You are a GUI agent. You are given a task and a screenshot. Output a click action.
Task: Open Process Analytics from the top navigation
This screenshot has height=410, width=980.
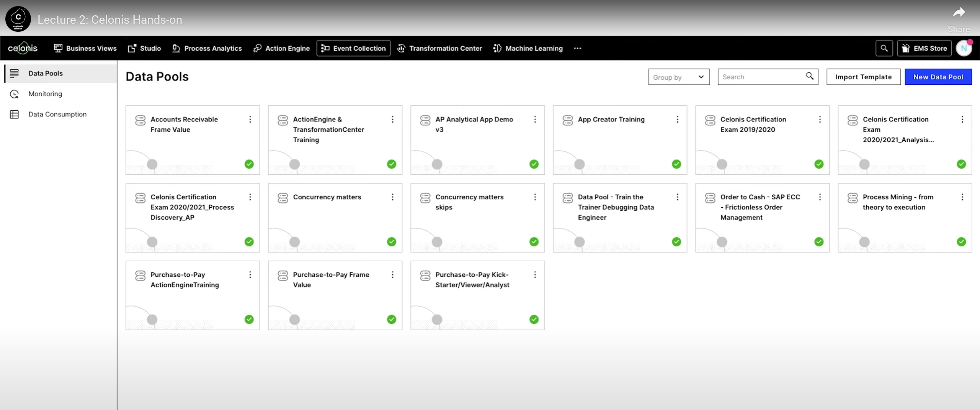(207, 48)
